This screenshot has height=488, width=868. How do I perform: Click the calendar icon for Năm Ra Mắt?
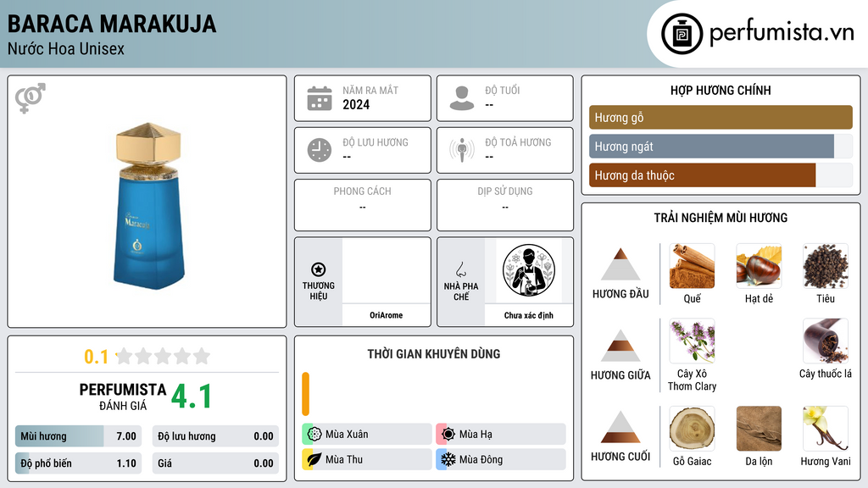320,98
